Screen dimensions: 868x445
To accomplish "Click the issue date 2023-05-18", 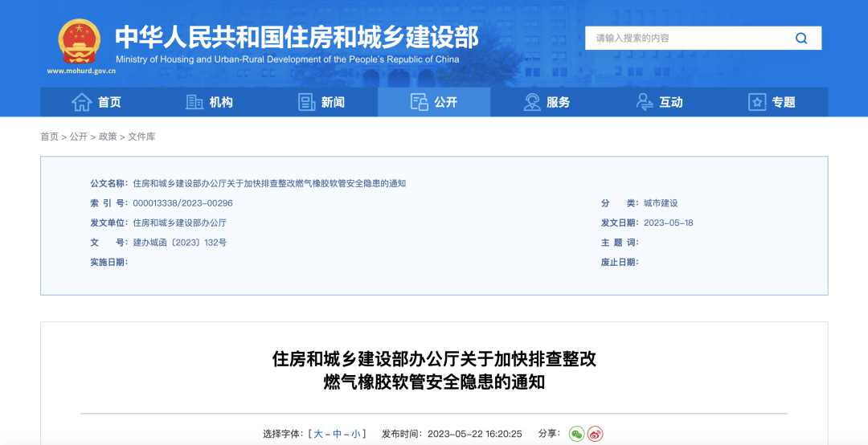I will point(668,223).
